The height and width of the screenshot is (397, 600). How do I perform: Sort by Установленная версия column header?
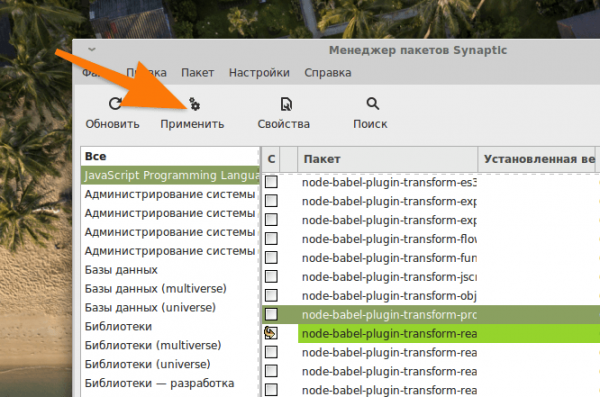pyautogui.click(x=537, y=159)
